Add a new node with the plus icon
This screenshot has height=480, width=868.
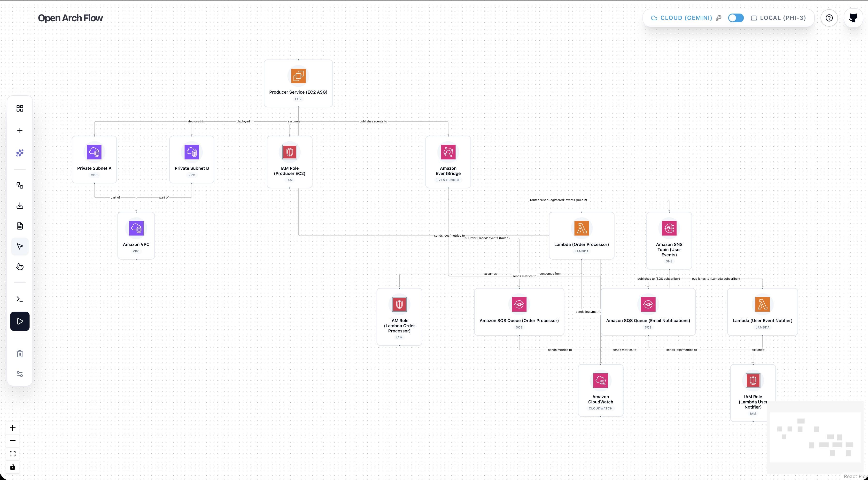(20, 131)
